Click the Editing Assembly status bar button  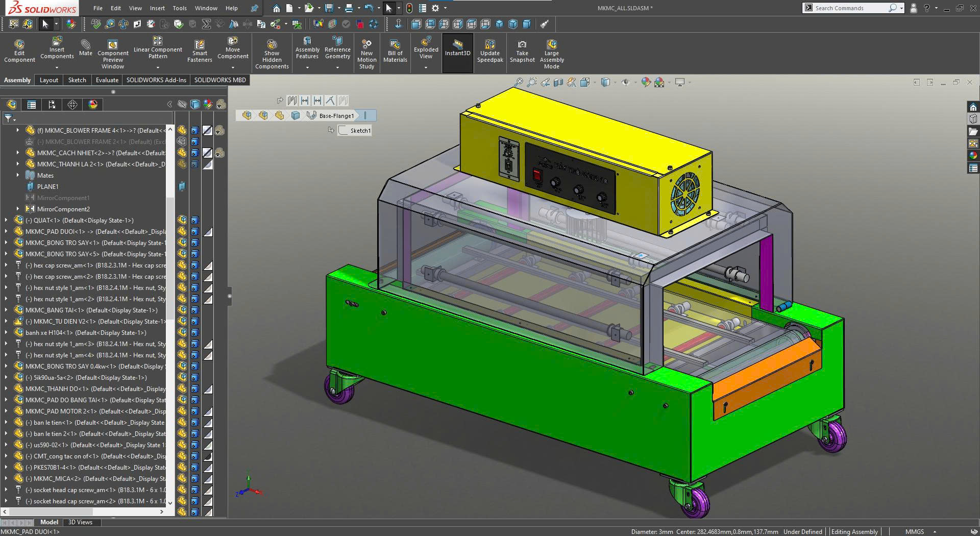tap(854, 531)
